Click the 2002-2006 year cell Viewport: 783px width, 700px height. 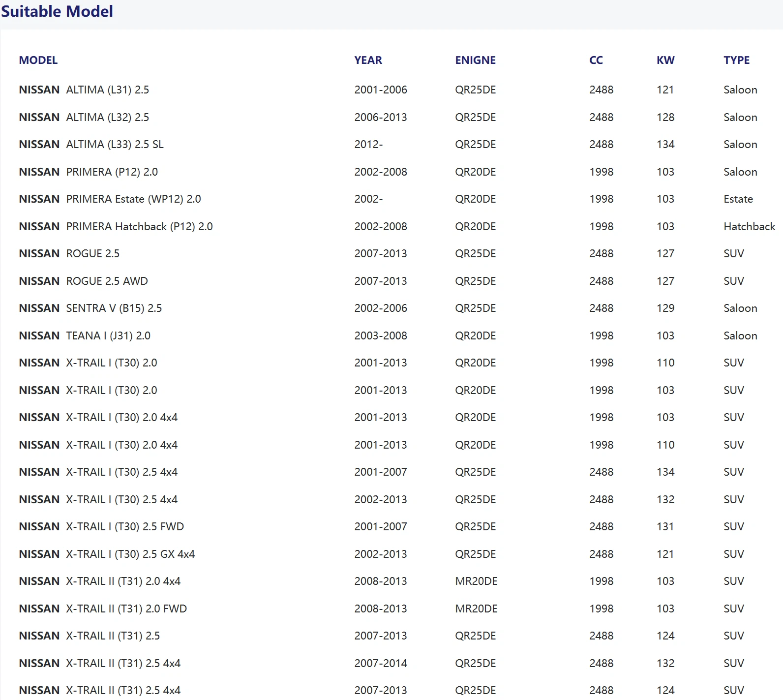point(381,308)
